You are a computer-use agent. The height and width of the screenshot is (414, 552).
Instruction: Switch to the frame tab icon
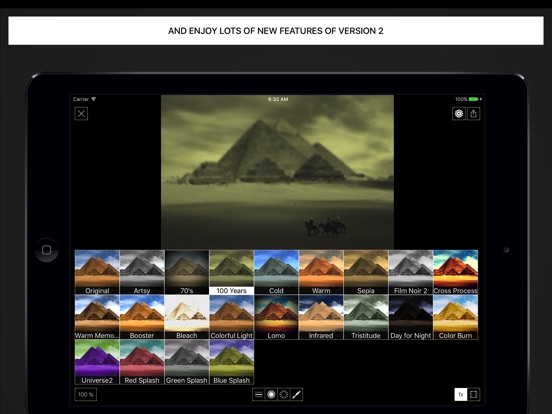pyautogui.click(x=473, y=395)
